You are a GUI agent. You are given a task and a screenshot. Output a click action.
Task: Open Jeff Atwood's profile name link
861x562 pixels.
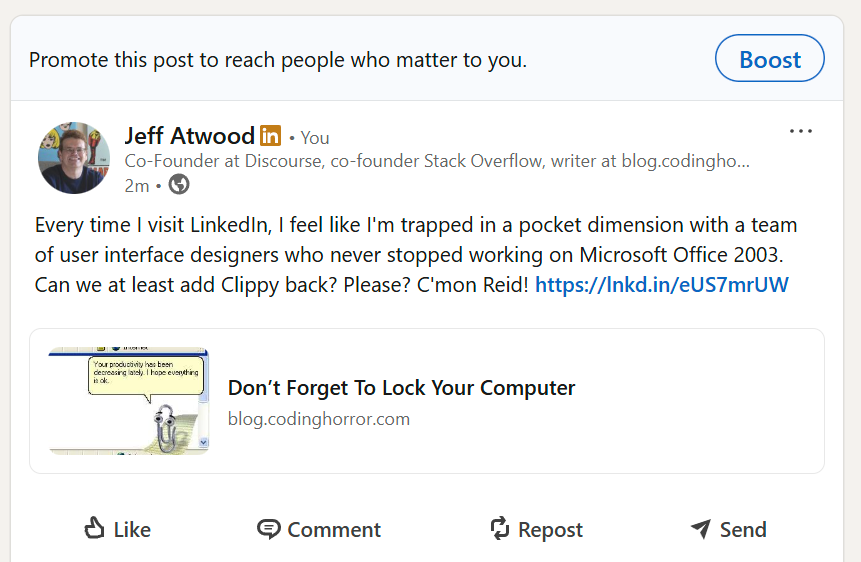(189, 135)
